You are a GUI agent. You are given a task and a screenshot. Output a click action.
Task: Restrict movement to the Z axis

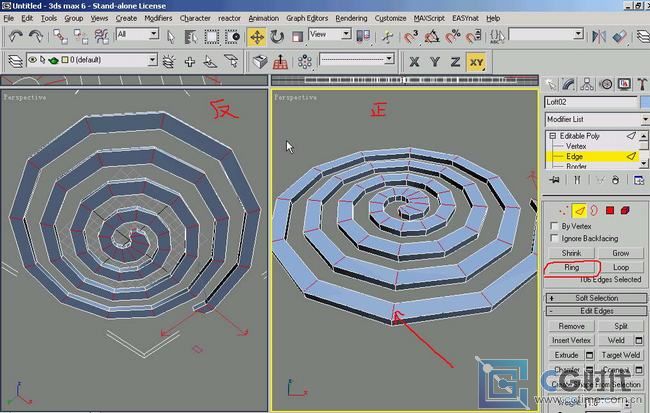(x=455, y=62)
